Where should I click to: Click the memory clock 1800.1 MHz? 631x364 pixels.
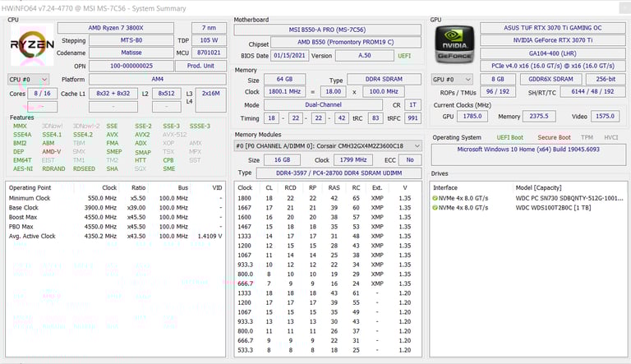(284, 92)
